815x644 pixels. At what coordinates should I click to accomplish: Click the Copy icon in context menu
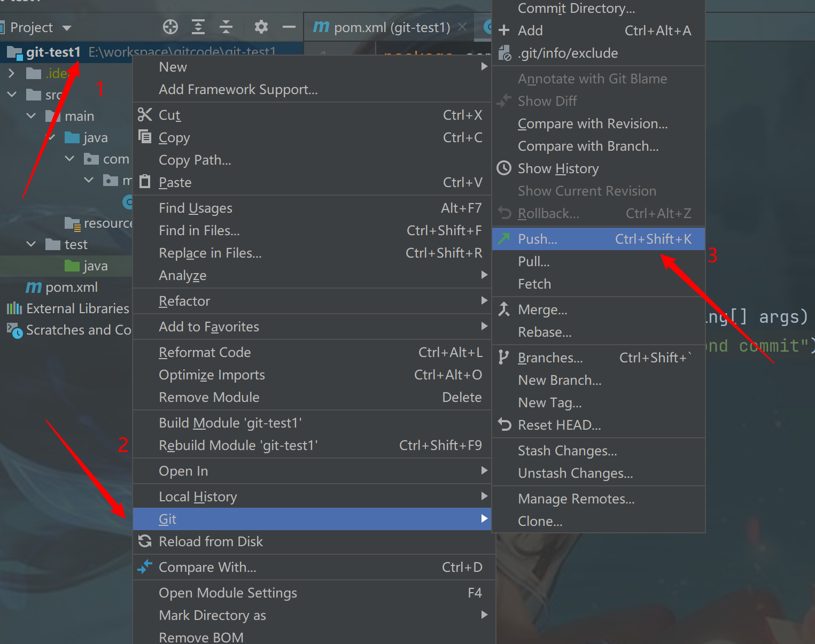point(145,137)
